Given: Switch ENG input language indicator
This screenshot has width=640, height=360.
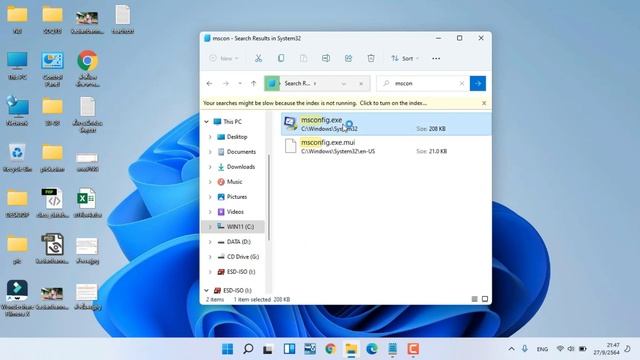Looking at the screenshot, I should click(542, 349).
